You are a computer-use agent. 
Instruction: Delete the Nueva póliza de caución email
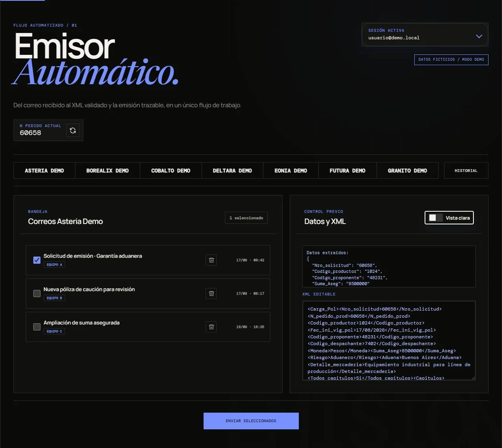211,294
